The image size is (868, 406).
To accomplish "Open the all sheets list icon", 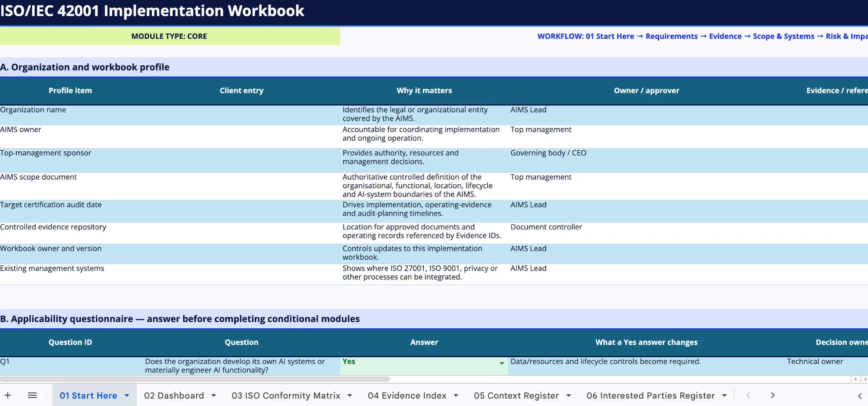I will pyautogui.click(x=32, y=395).
